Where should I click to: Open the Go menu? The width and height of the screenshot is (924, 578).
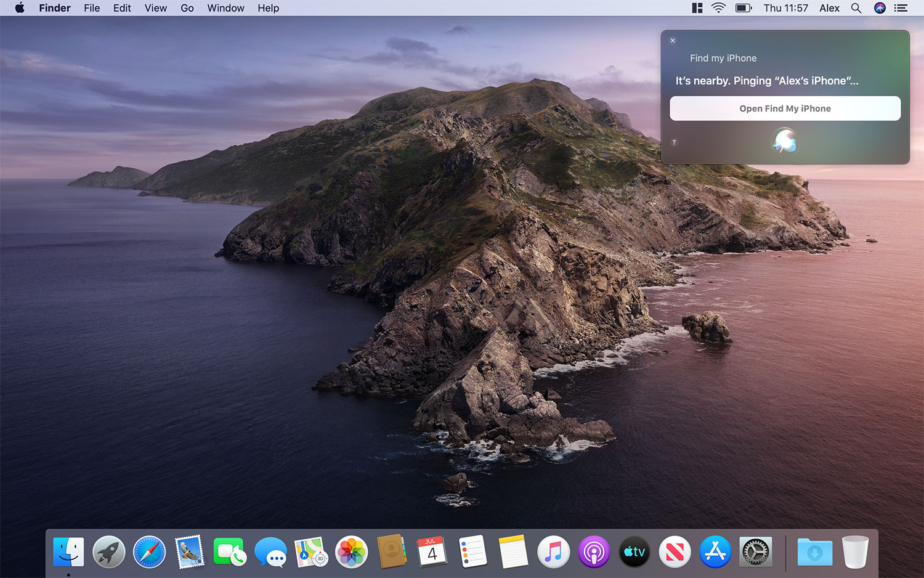coord(187,8)
